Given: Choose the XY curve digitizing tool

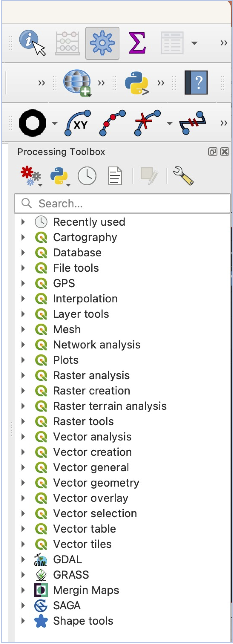Looking at the screenshot, I should point(78,123).
